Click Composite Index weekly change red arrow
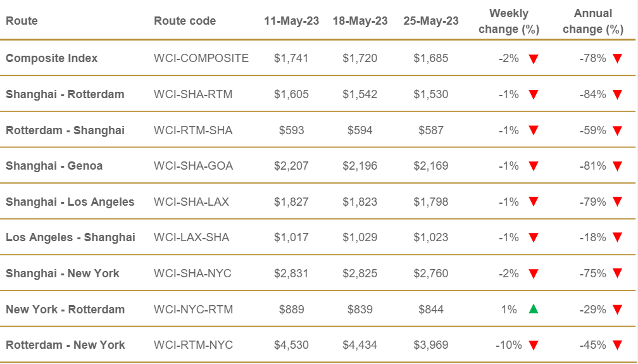 click(x=534, y=59)
